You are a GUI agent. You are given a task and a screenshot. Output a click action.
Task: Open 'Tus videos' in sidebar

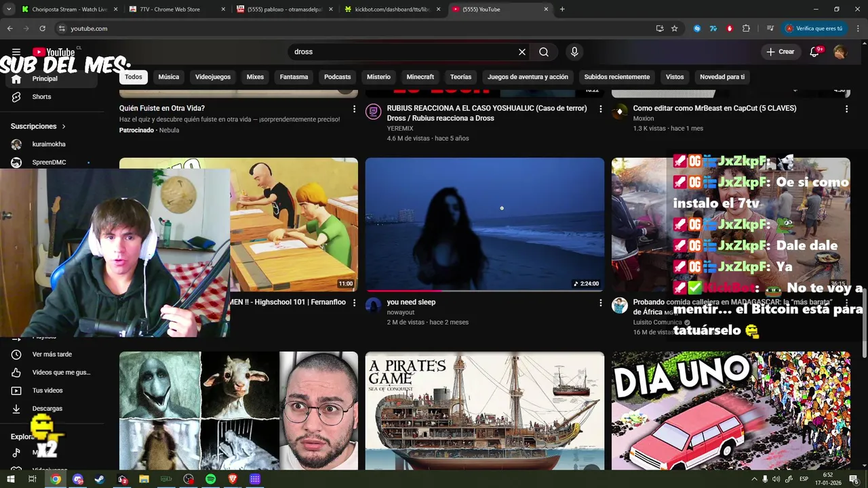point(52,390)
